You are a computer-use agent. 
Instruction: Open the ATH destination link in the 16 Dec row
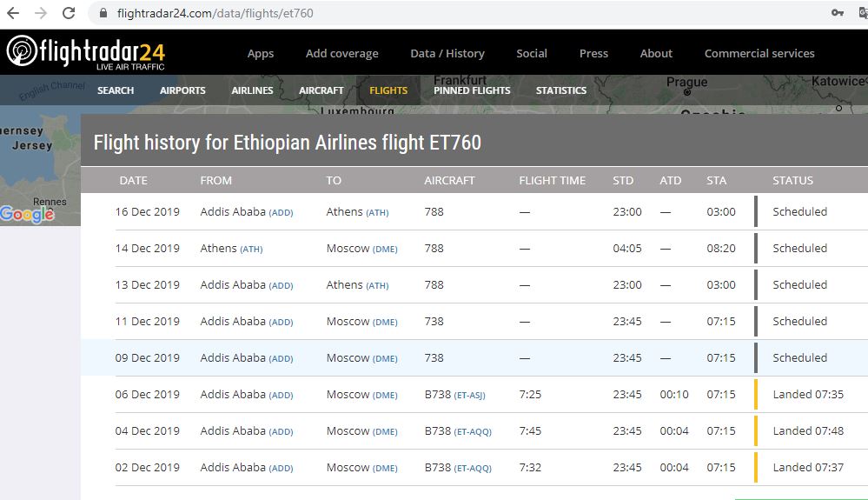pyautogui.click(x=377, y=213)
